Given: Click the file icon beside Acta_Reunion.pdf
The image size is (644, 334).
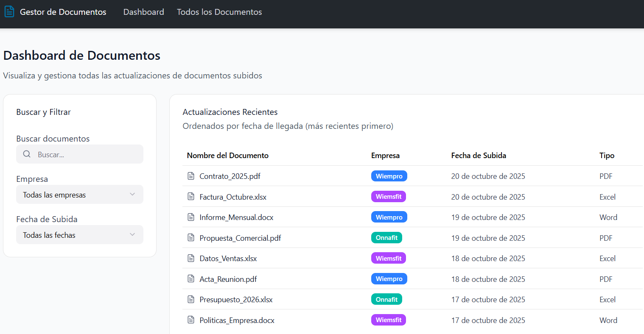Looking at the screenshot, I should coord(191,279).
